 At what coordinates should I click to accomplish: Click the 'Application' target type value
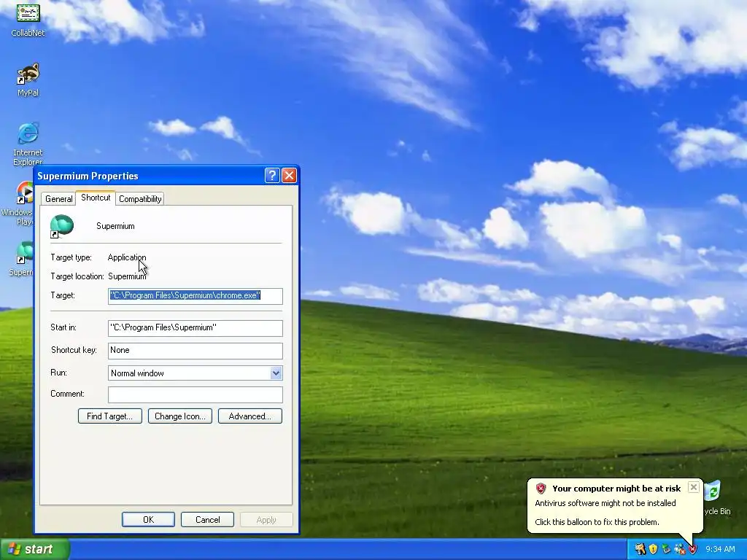[127, 257]
